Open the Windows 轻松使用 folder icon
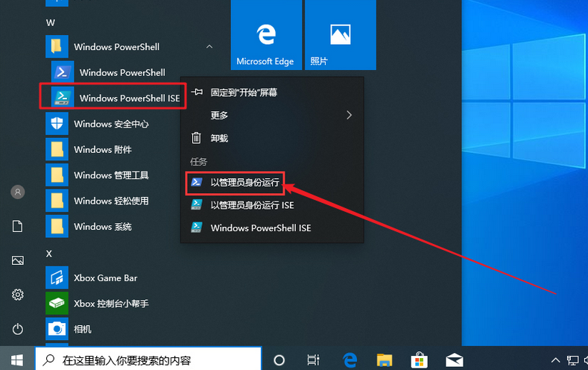This screenshot has height=370, width=588. pos(57,201)
